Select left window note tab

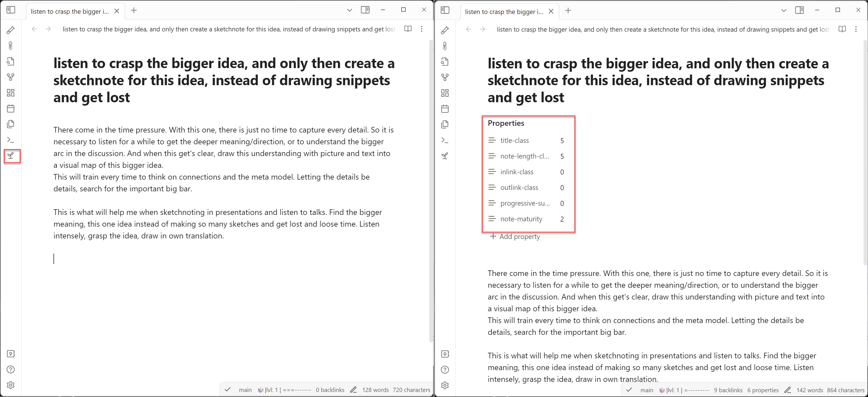coord(70,11)
